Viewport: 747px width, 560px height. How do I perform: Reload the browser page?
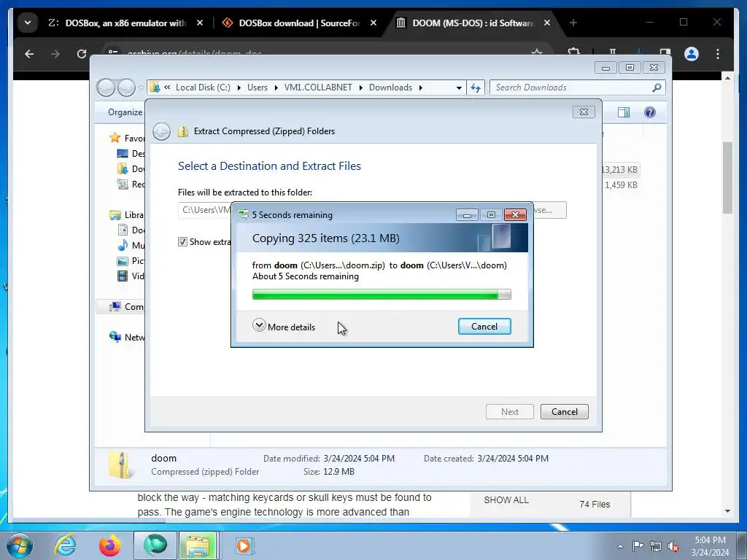click(82, 54)
